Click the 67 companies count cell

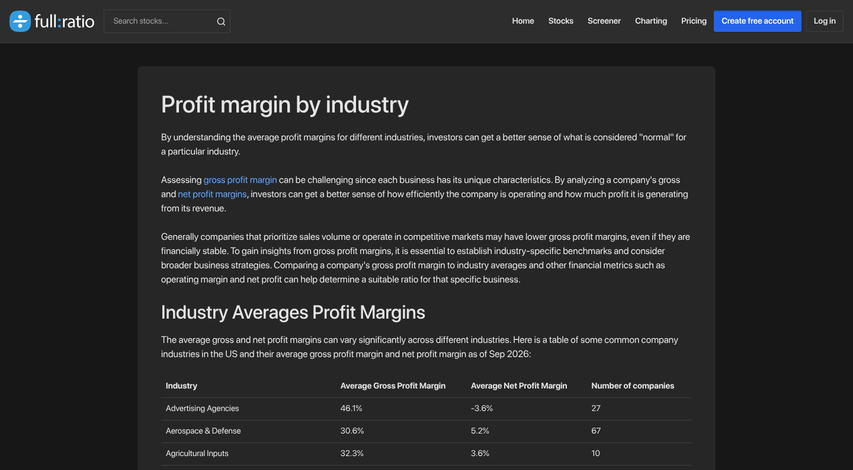click(596, 431)
